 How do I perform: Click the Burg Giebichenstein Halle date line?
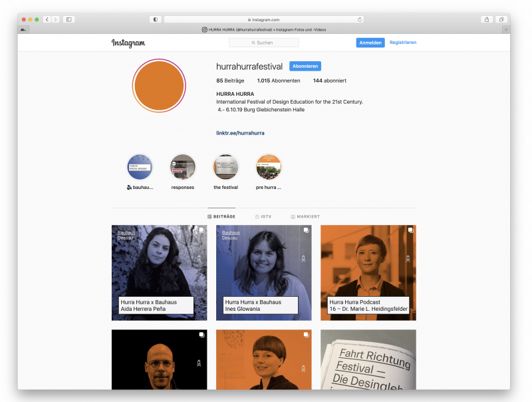261,110
